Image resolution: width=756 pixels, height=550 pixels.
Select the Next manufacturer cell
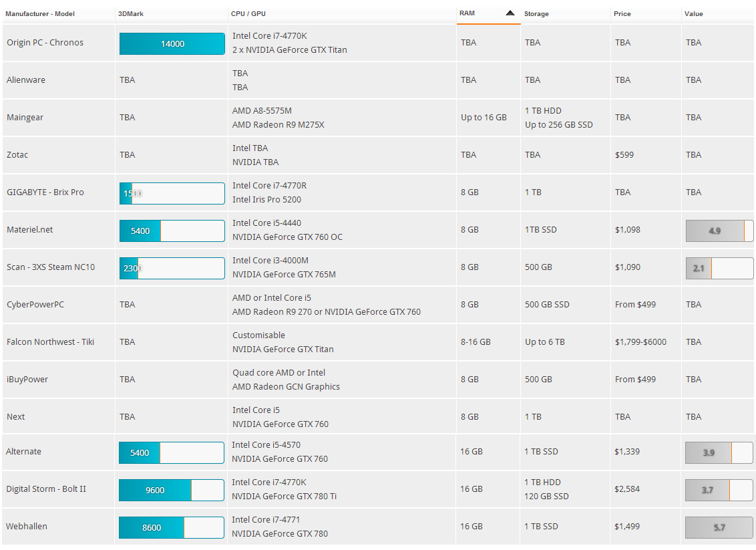[16, 417]
